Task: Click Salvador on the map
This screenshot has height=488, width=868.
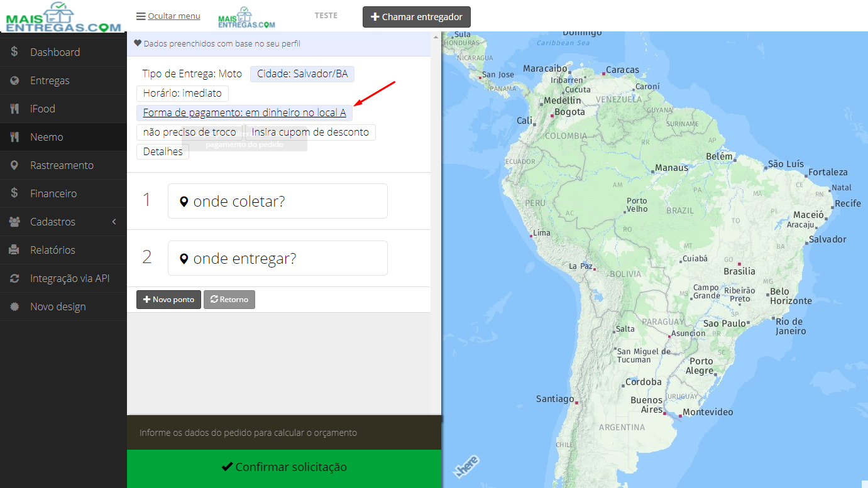Action: (828, 239)
